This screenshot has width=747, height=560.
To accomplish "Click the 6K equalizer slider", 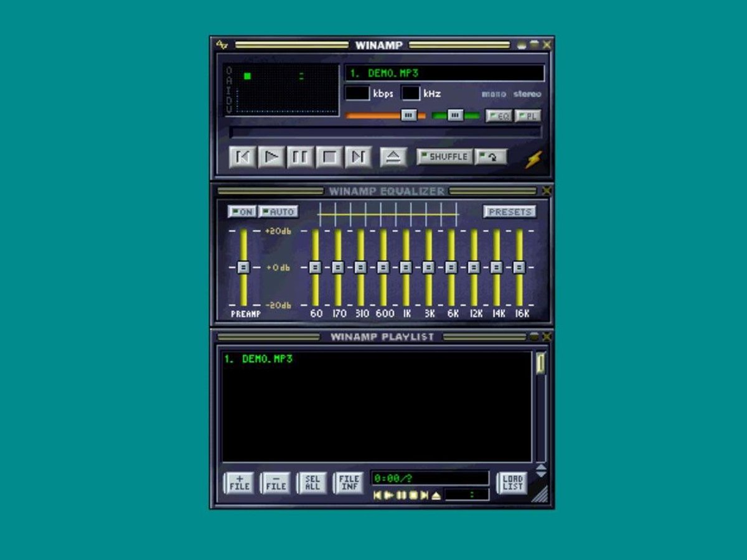I will (x=451, y=268).
